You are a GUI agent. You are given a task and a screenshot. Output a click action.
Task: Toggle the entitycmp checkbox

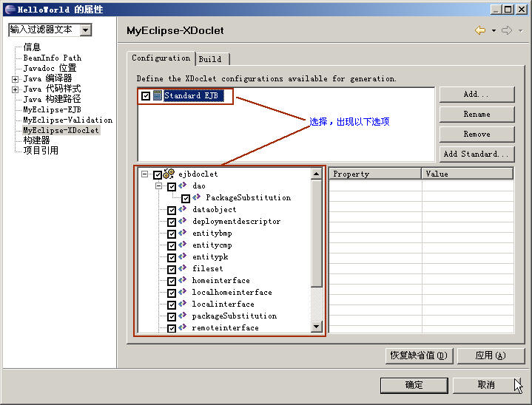point(172,245)
